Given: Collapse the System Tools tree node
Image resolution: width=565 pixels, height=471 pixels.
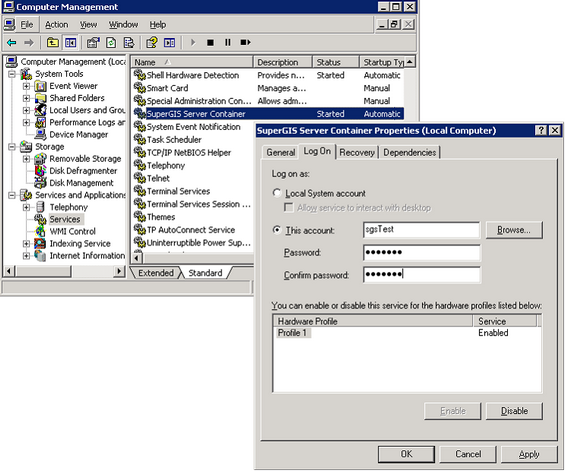Looking at the screenshot, I should [x=12, y=74].
